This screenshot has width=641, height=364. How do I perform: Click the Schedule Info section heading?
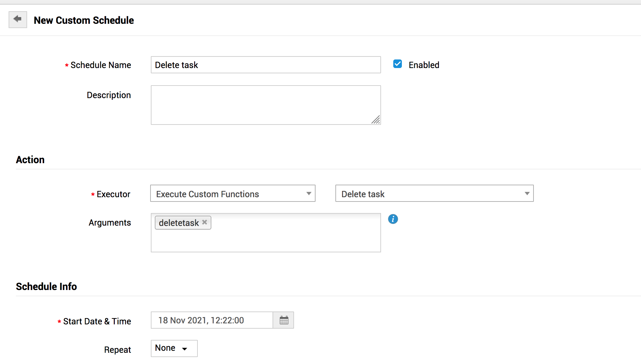pos(46,286)
